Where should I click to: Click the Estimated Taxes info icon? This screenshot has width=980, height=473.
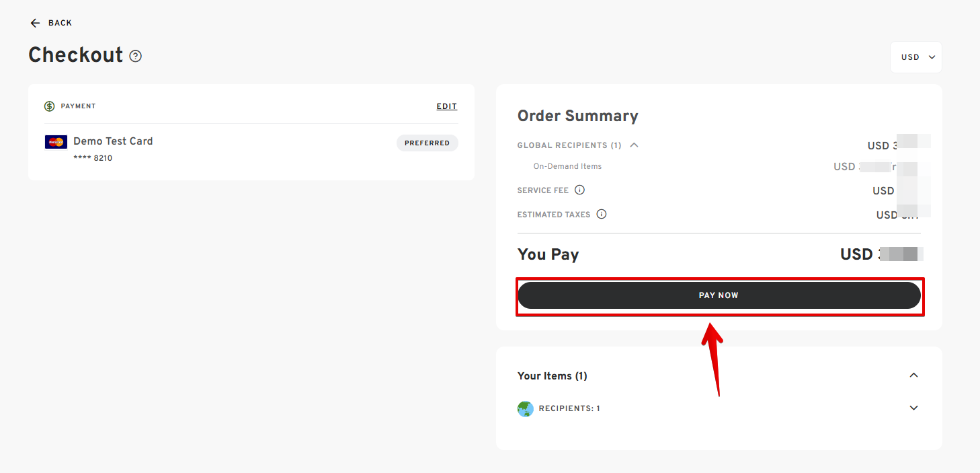tap(602, 215)
